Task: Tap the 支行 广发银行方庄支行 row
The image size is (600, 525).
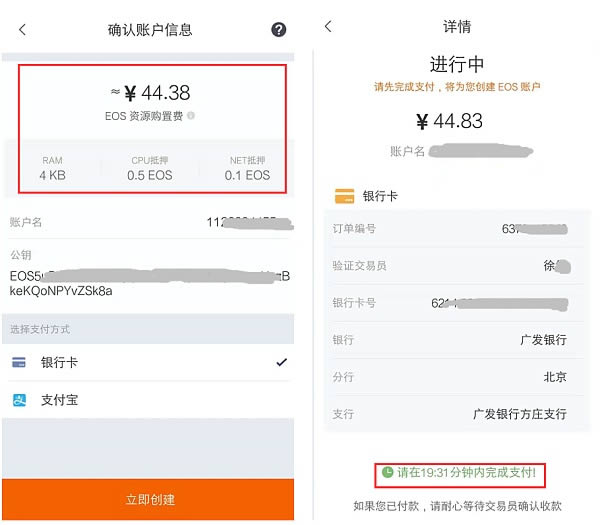Action: point(450,414)
